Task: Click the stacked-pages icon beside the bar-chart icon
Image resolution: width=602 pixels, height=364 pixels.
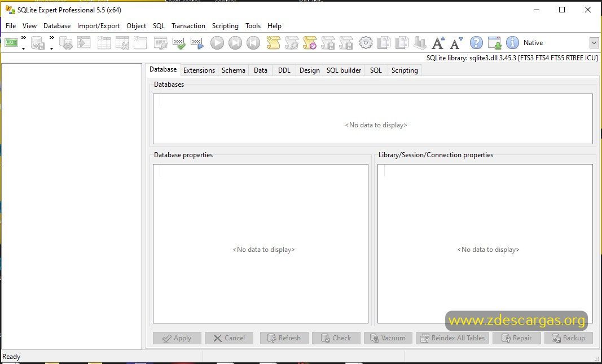Action: [x=402, y=43]
